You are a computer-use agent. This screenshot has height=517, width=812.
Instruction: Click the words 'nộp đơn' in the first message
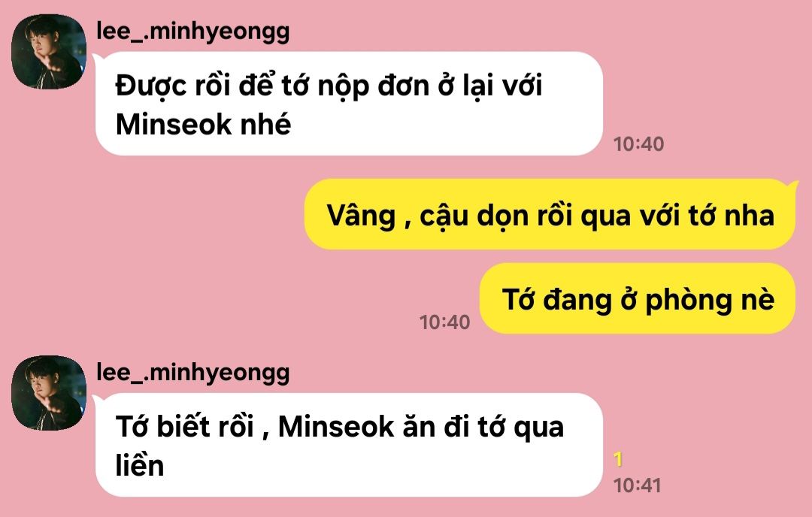click(373, 86)
